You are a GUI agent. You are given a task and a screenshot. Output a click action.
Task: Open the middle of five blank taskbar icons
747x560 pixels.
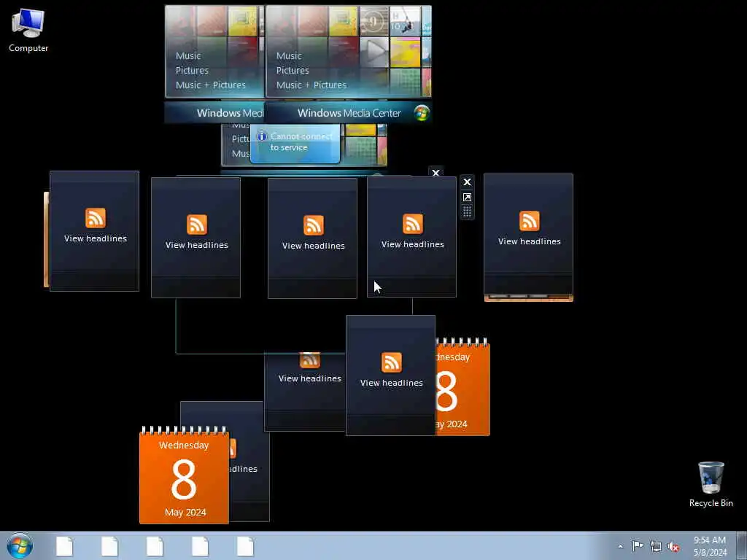pos(155,546)
